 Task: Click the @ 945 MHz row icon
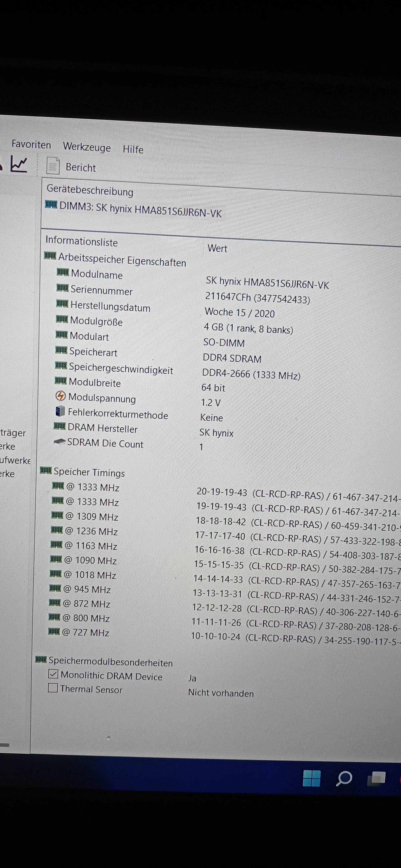tap(55, 588)
